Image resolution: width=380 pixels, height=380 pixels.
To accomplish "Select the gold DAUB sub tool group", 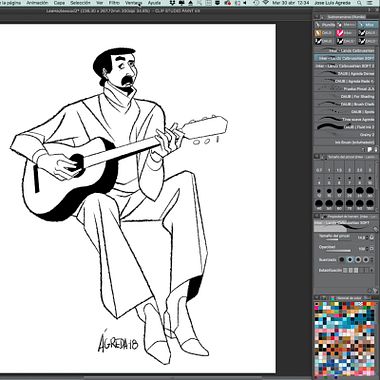I will pyautogui.click(x=324, y=33).
